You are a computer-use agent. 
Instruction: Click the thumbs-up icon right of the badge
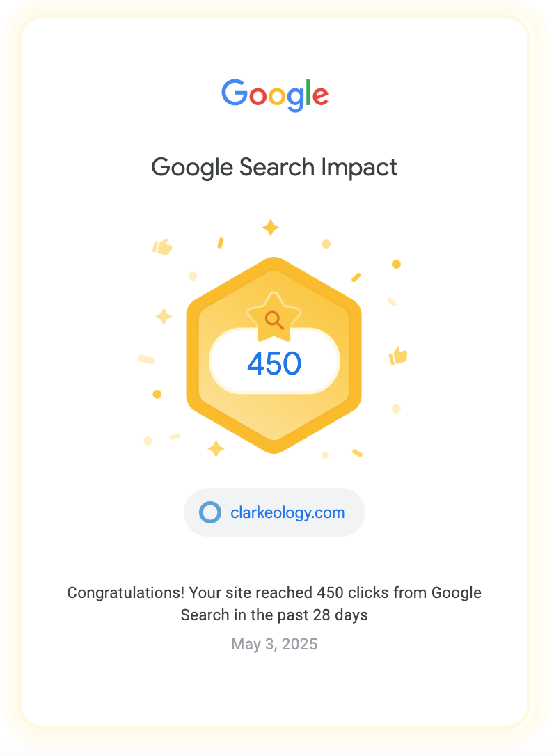(398, 356)
